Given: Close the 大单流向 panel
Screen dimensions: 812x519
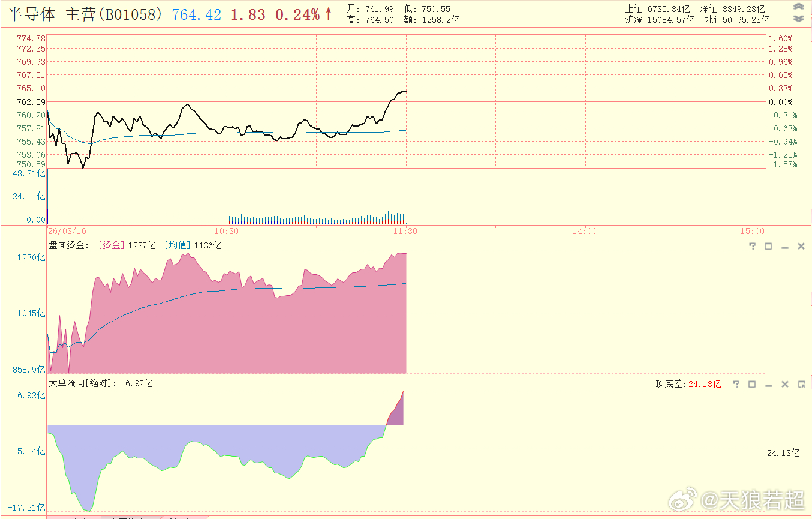Looking at the screenshot, I should coord(784,384).
